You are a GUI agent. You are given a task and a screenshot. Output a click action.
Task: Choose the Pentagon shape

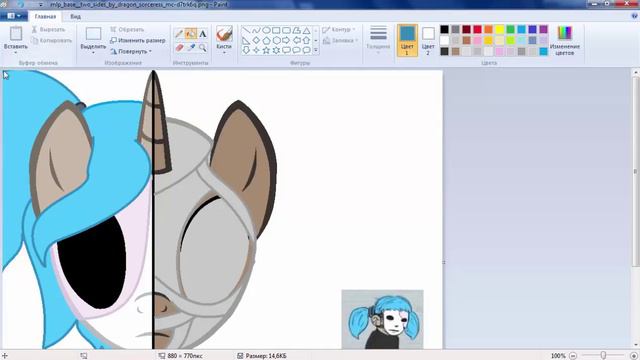(266, 40)
